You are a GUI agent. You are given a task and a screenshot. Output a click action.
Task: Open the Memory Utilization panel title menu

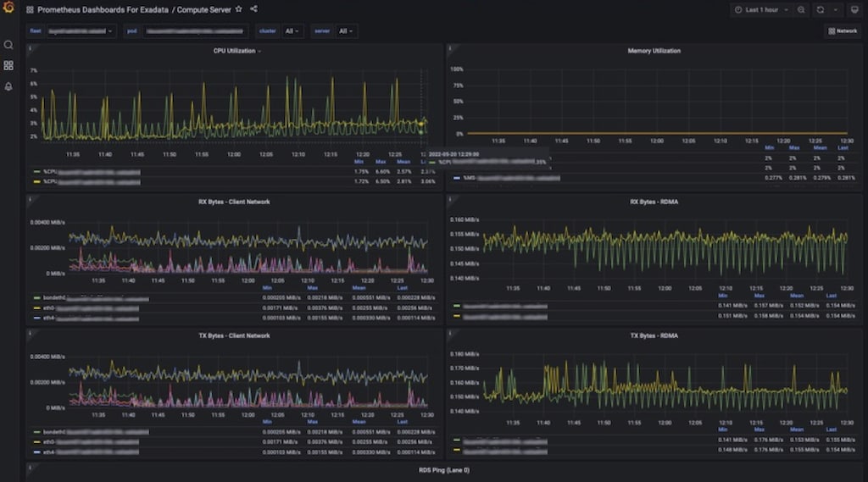coord(654,51)
